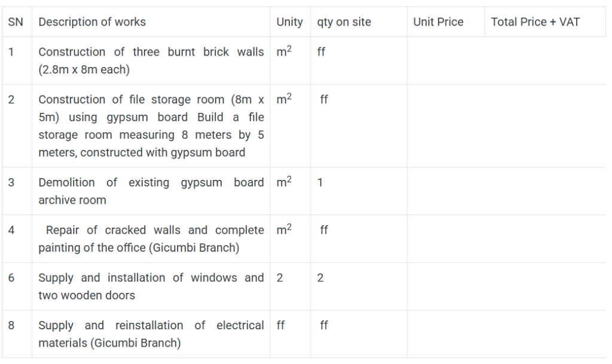Click serial number 3 cell
Viewport: 612px width, 364px height.
pyautogui.click(x=11, y=182)
